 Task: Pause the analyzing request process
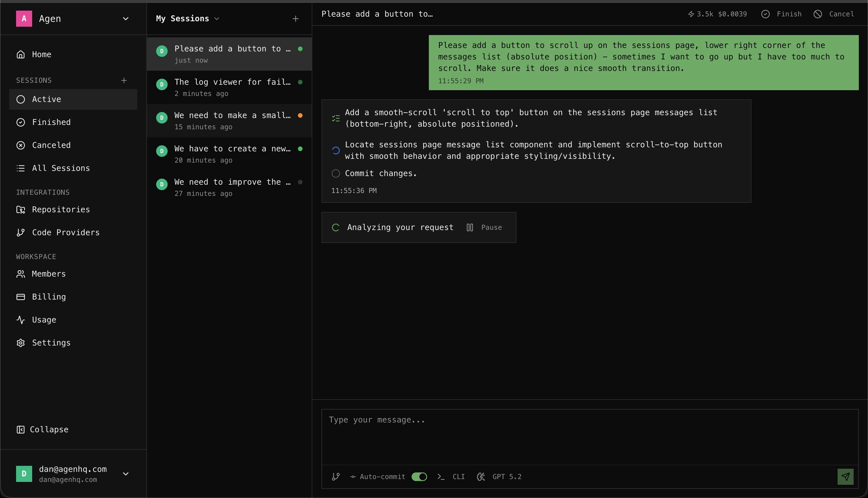pyautogui.click(x=485, y=227)
